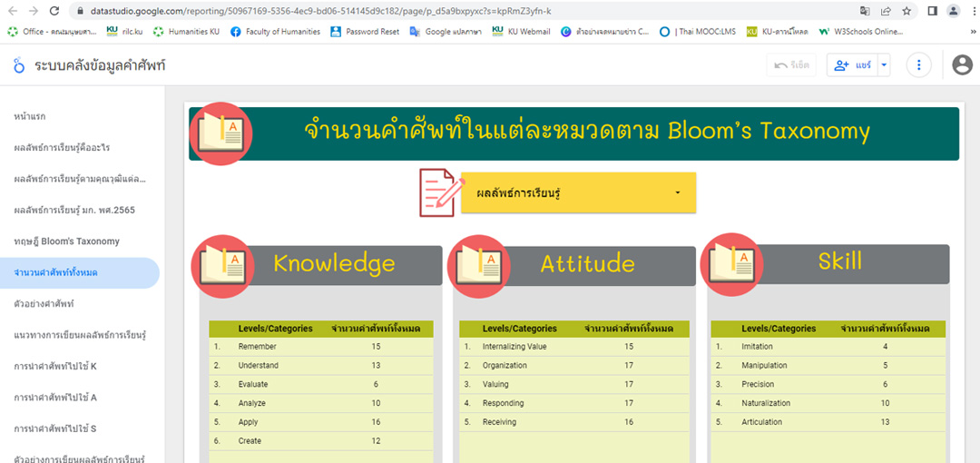Open the Password Reset bookmark
The width and height of the screenshot is (980, 463).
(x=365, y=31)
